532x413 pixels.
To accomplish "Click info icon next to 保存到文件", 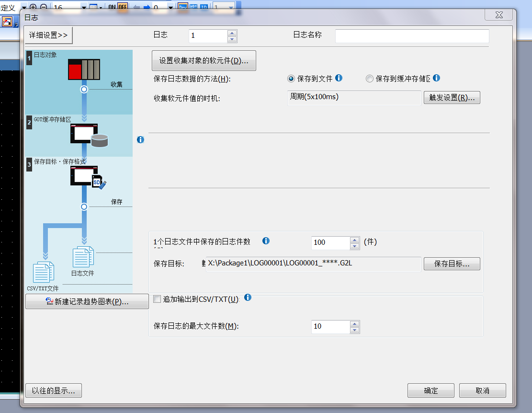I will [339, 78].
